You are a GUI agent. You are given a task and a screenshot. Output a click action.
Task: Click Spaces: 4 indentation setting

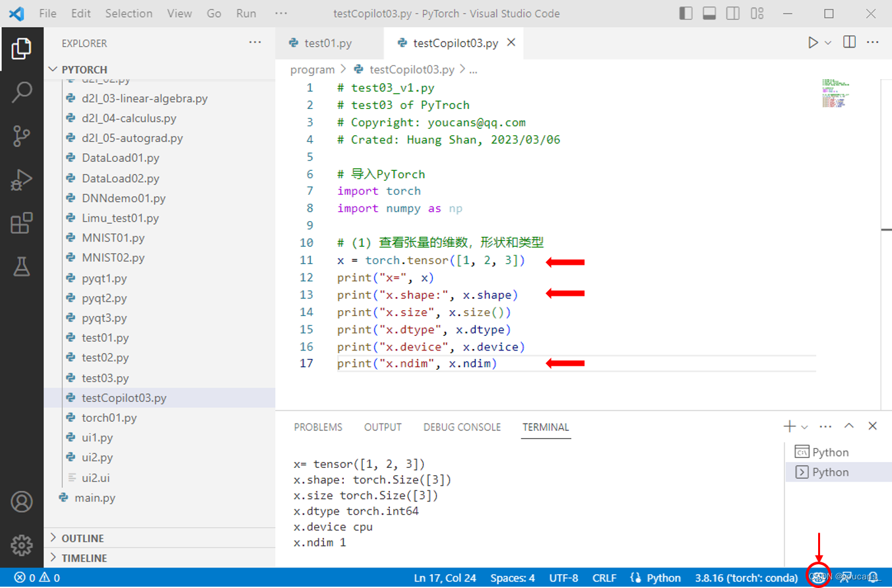(513, 578)
